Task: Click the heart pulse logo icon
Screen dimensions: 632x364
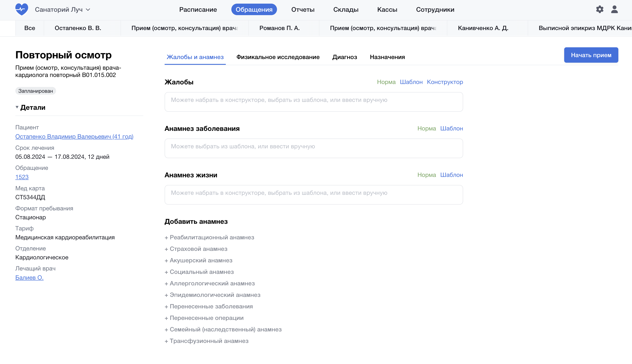Action: point(22,10)
